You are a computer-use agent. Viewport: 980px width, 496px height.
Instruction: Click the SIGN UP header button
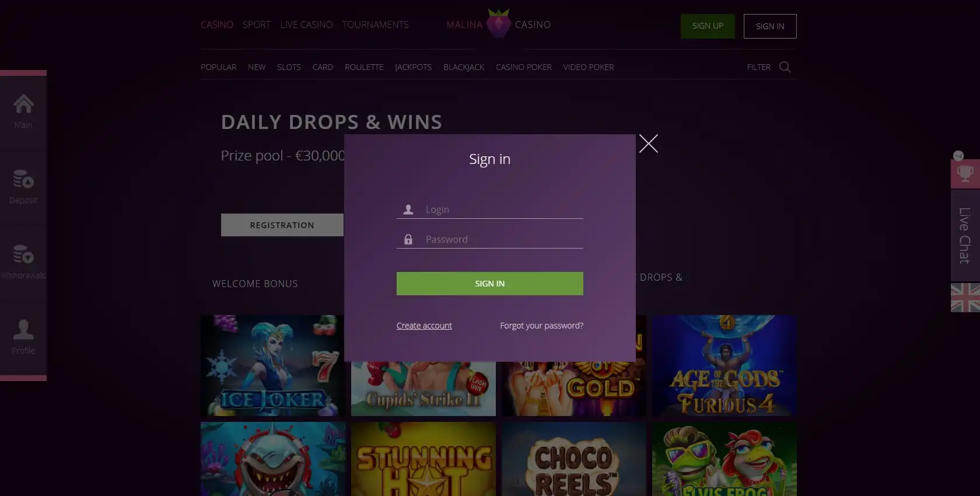(708, 26)
